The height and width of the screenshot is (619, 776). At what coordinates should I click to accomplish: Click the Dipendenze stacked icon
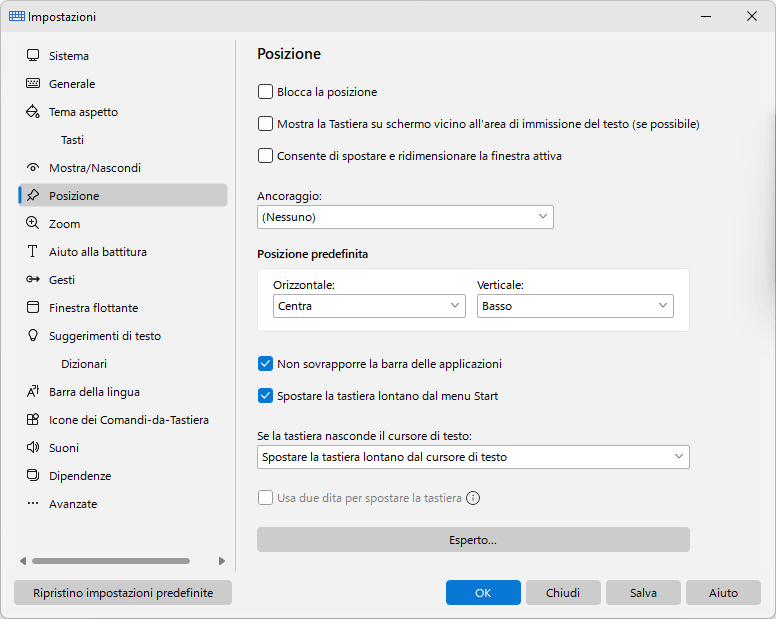click(x=33, y=476)
